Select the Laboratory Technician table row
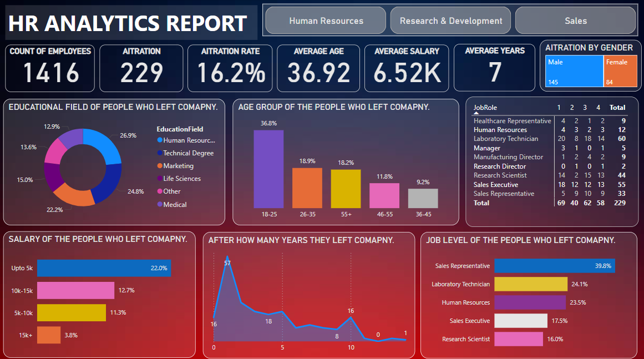 coord(505,139)
